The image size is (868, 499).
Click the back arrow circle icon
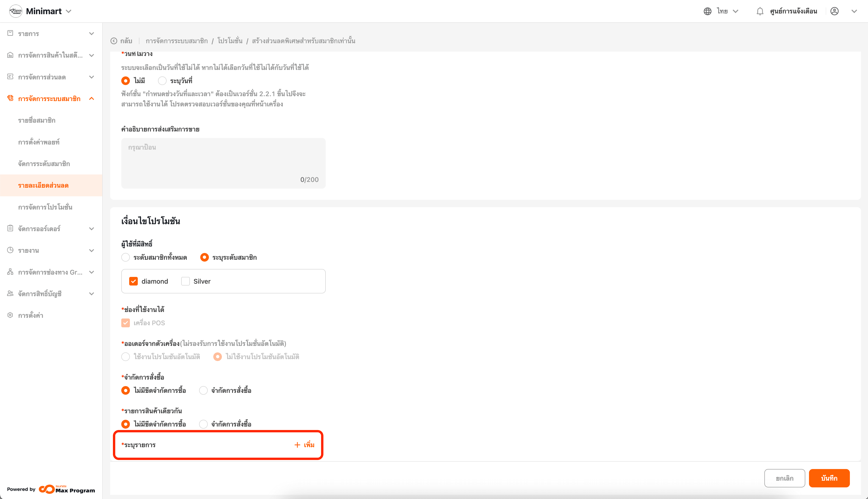[114, 41]
